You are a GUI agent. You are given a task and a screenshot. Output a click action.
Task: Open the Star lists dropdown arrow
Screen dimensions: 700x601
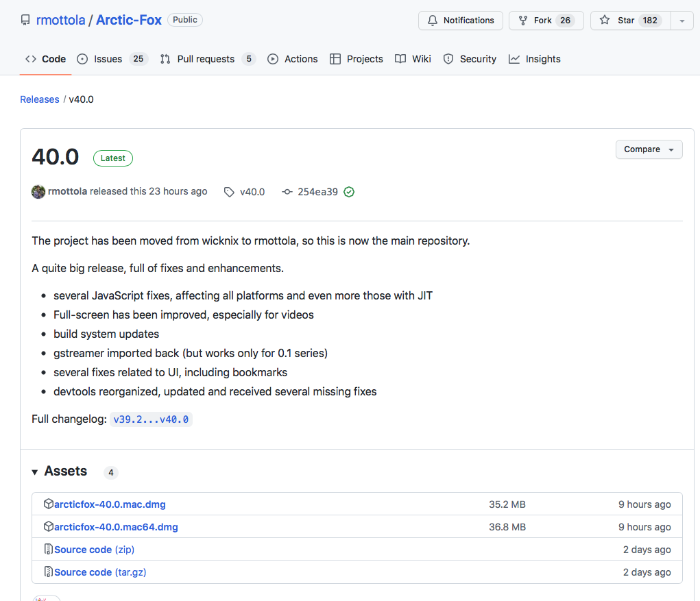tap(682, 21)
